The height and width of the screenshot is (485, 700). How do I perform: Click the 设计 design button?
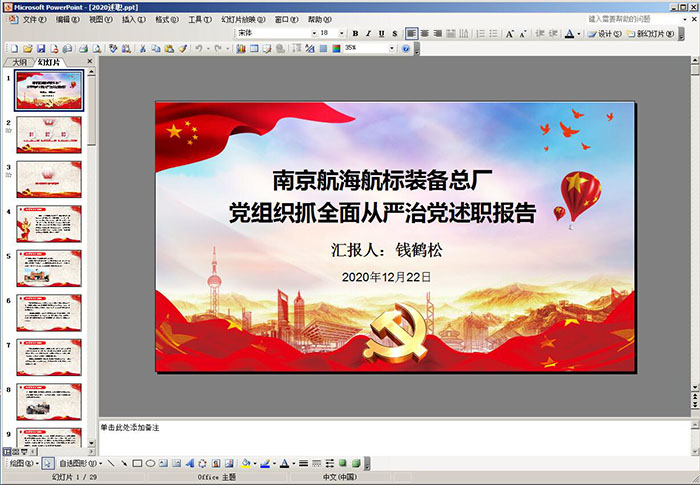point(605,33)
